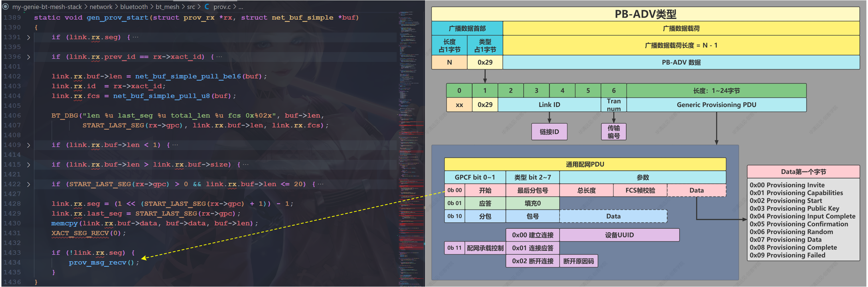Click Data第一个字节 header
Viewport: 868px width, 287px height.
coord(803,172)
